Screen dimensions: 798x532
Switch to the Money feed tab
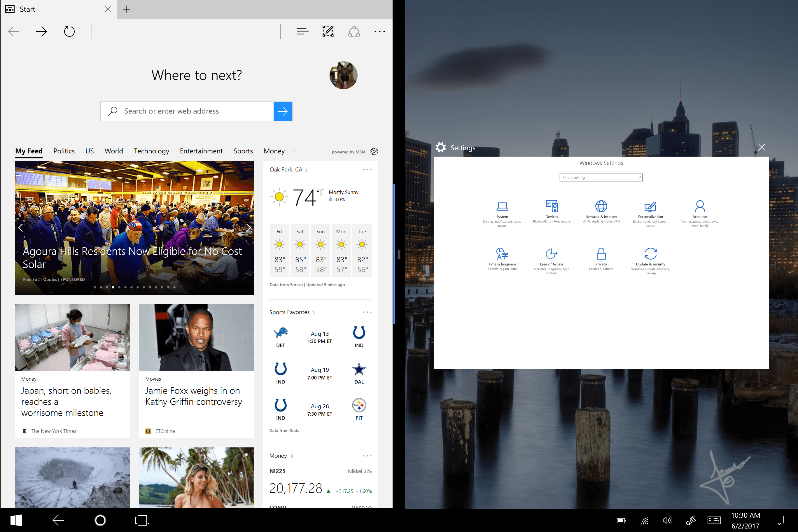(274, 151)
